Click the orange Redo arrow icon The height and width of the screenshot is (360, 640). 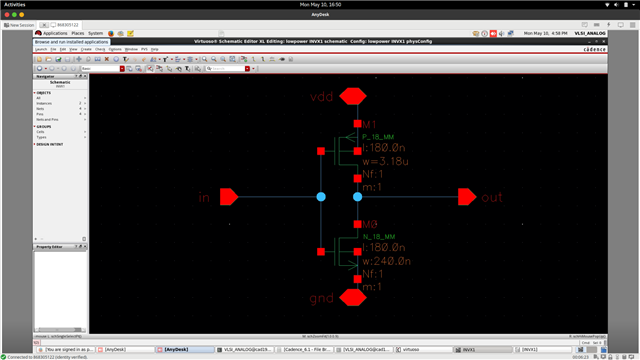(144, 59)
